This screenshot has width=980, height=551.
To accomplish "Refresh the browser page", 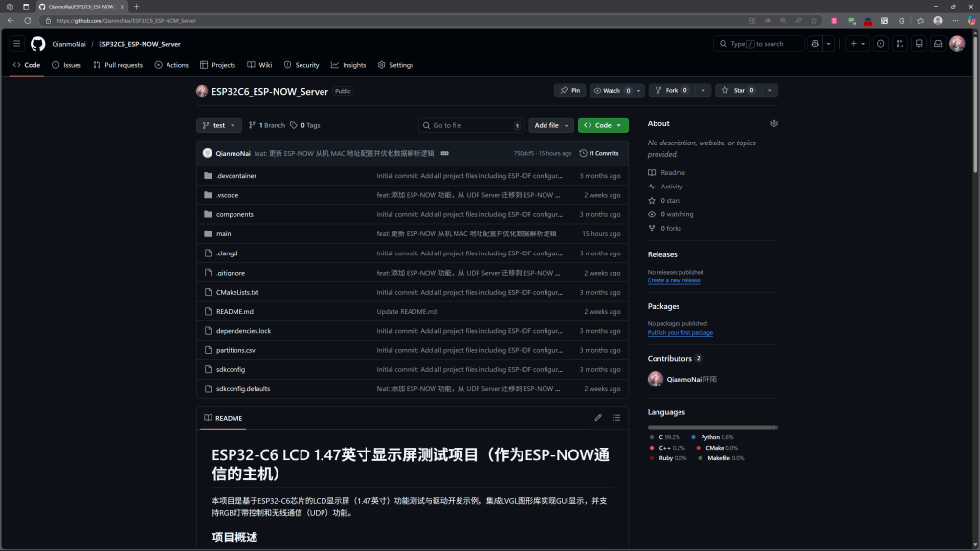I will (x=28, y=21).
